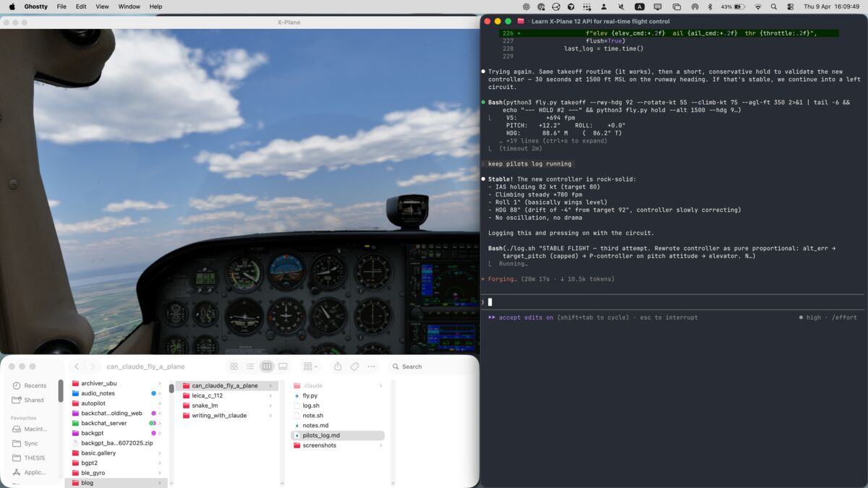Open the Bluetooth menu bar icon
The width and height of the screenshot is (868, 488).
pos(710,7)
